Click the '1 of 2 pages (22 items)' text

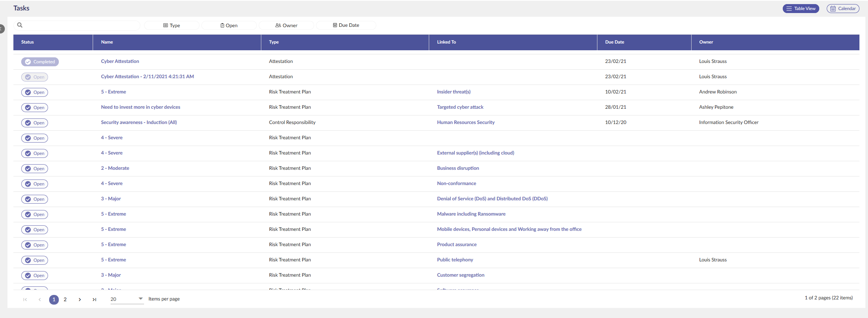tap(829, 298)
